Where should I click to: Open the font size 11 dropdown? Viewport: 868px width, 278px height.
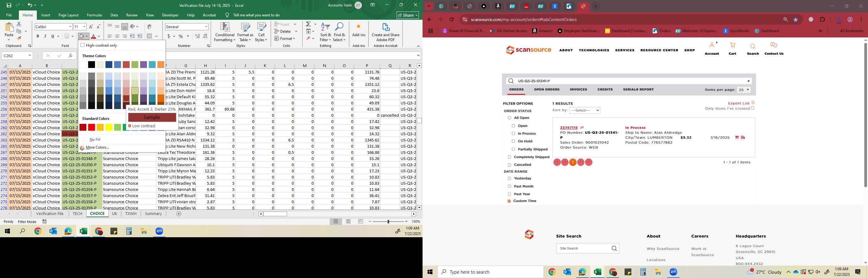click(x=84, y=27)
